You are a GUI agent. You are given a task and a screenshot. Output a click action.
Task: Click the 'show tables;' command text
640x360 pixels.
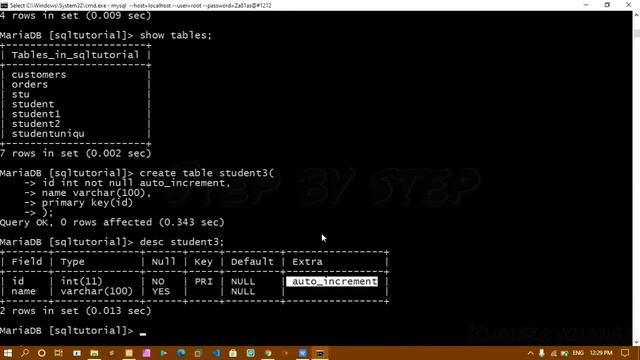pyautogui.click(x=176, y=36)
